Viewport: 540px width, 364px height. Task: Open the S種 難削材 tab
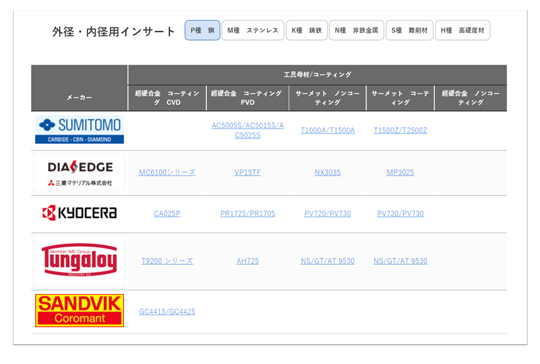(409, 30)
